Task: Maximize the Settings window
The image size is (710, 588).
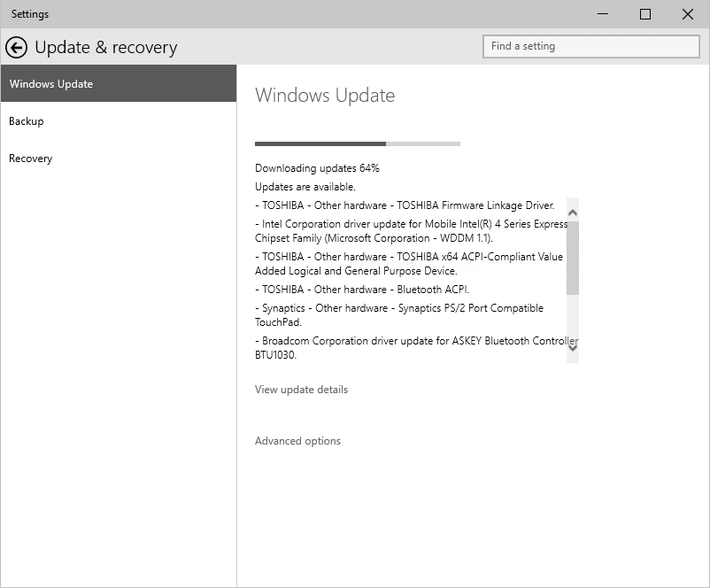Action: tap(645, 14)
